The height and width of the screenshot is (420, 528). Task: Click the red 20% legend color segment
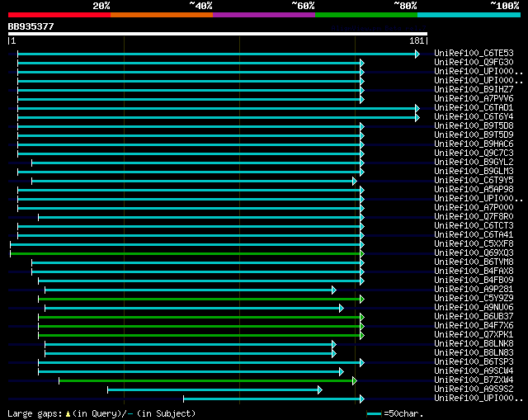[59, 15]
